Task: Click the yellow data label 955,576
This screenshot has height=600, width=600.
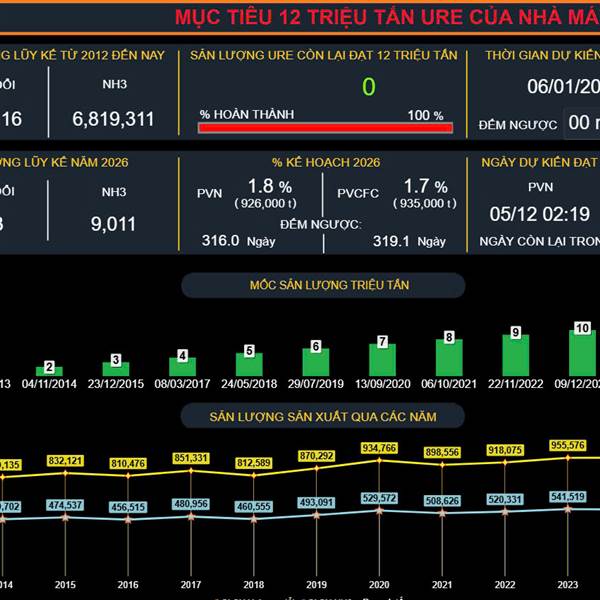Action: click(568, 445)
